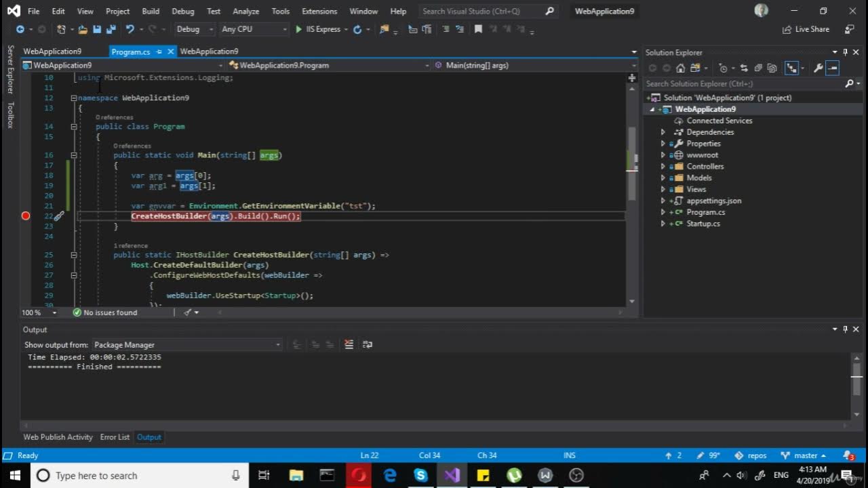Open the Any CPU platform dropdown
The width and height of the screenshot is (868, 488).
(x=254, y=29)
